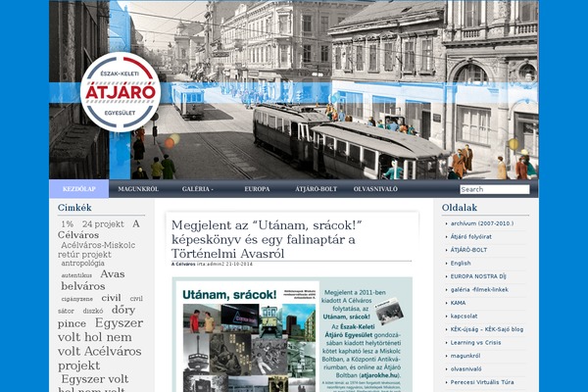Open the Learning vs Crisis page link
Screen dimensions: 588x392
point(475,342)
